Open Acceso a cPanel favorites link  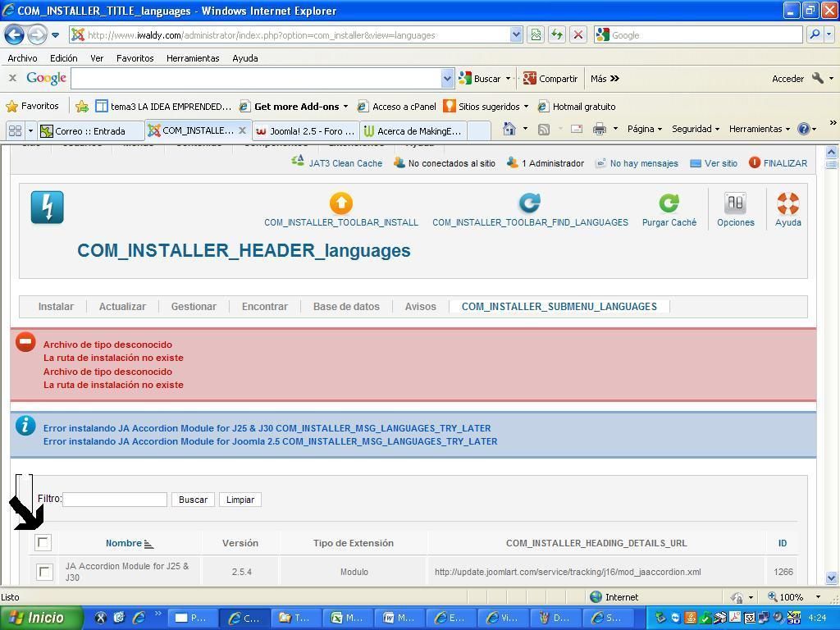pyautogui.click(x=397, y=106)
